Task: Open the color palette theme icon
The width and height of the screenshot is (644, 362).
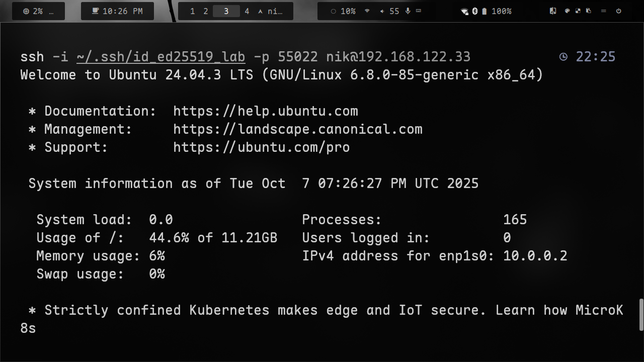Action: pos(567,11)
